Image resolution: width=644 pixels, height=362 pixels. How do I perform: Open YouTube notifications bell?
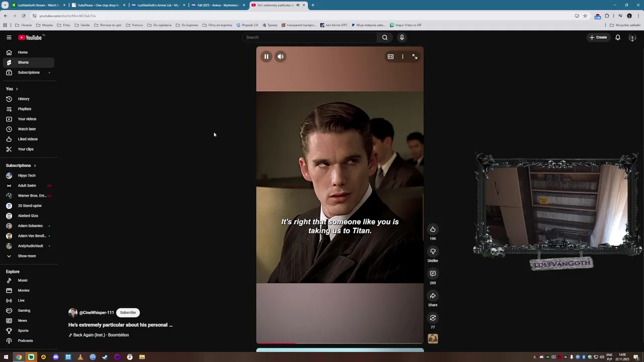618,37
